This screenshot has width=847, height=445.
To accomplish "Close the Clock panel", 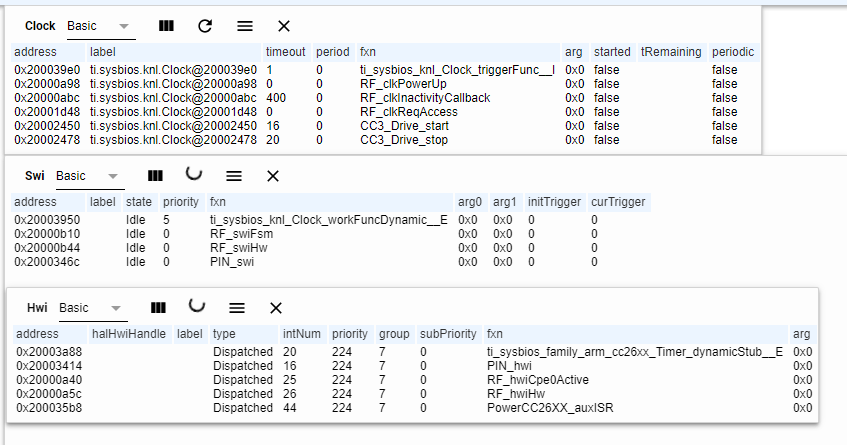I will click(x=284, y=26).
